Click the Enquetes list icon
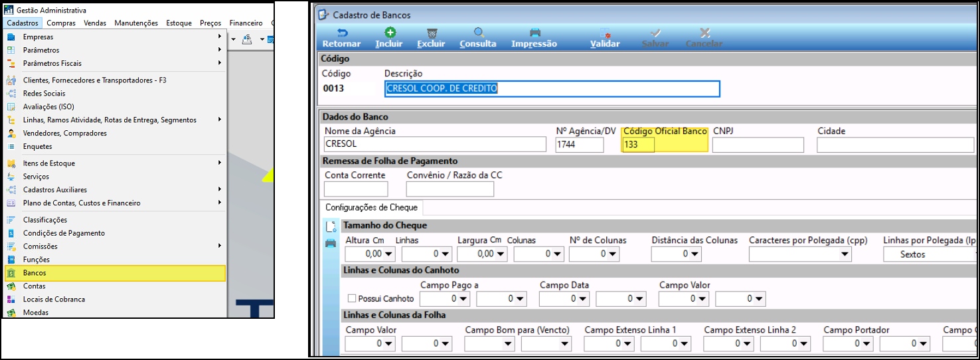 [11, 146]
